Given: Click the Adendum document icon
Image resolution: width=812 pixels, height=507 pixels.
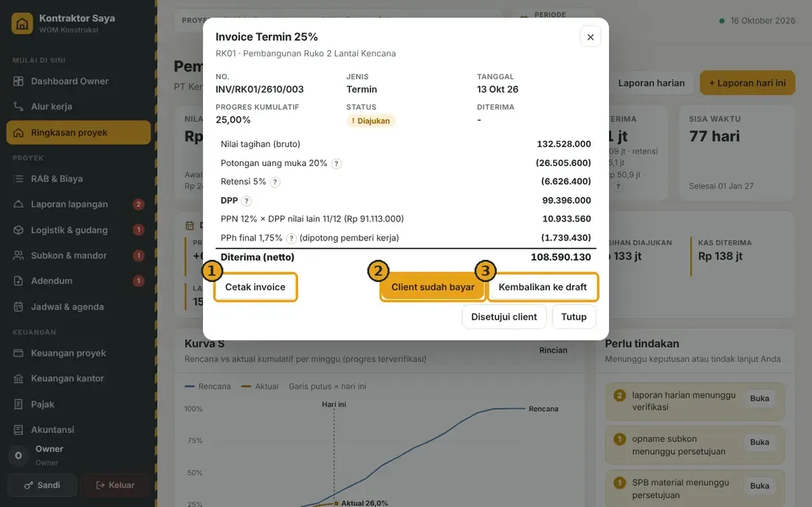Looking at the screenshot, I should pyautogui.click(x=18, y=280).
